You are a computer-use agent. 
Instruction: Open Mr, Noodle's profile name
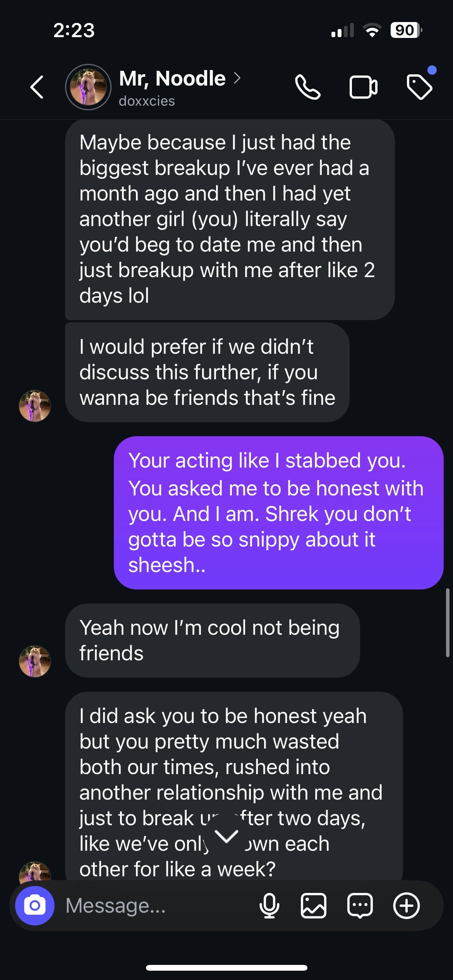[x=172, y=79]
